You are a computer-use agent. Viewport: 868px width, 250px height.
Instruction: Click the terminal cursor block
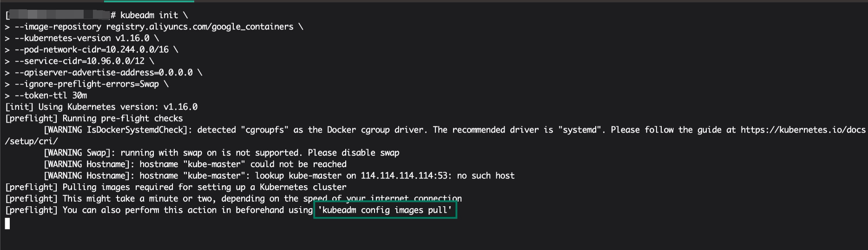click(x=7, y=223)
